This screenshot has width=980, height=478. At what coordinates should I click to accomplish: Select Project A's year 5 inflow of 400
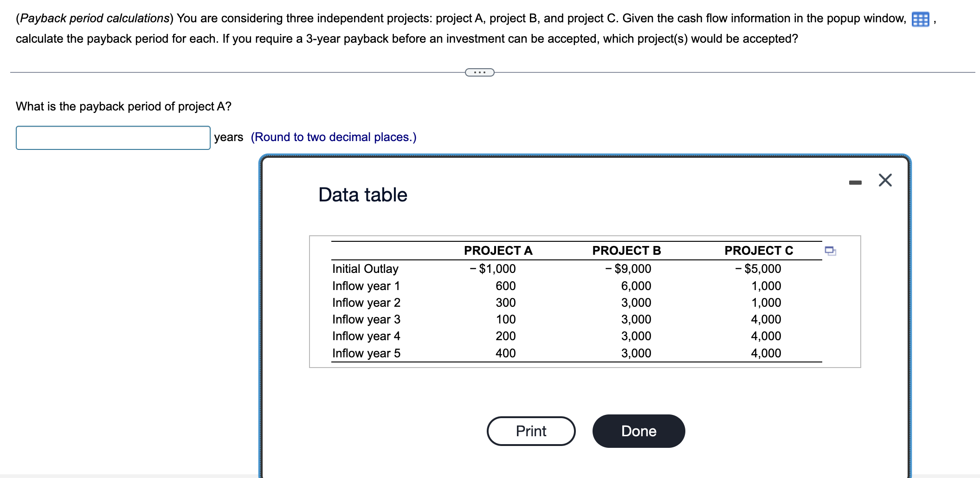(x=507, y=353)
